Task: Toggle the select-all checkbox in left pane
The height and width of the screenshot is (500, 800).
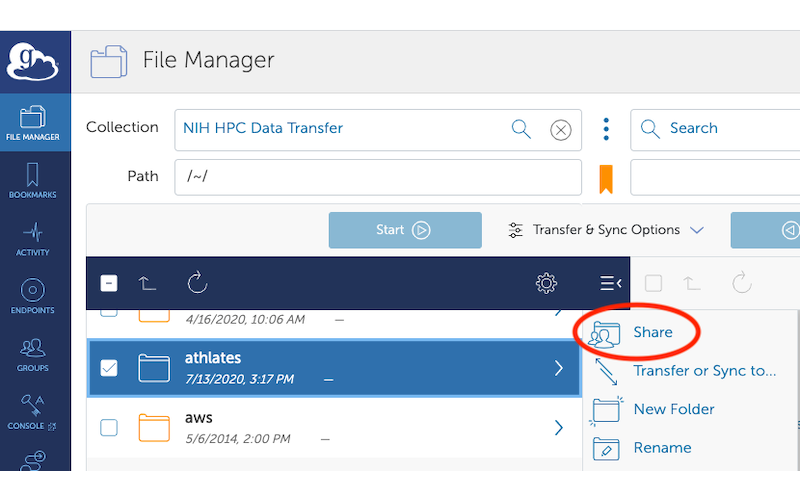Action: [109, 283]
